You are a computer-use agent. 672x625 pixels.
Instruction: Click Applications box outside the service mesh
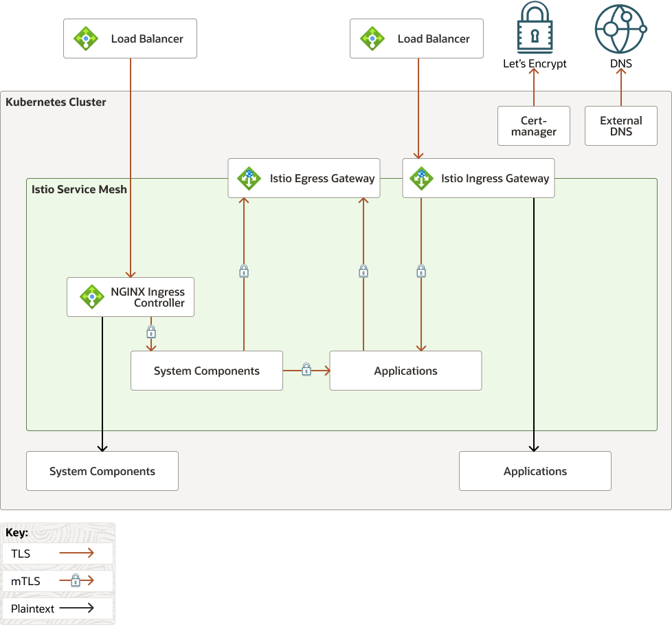click(535, 471)
